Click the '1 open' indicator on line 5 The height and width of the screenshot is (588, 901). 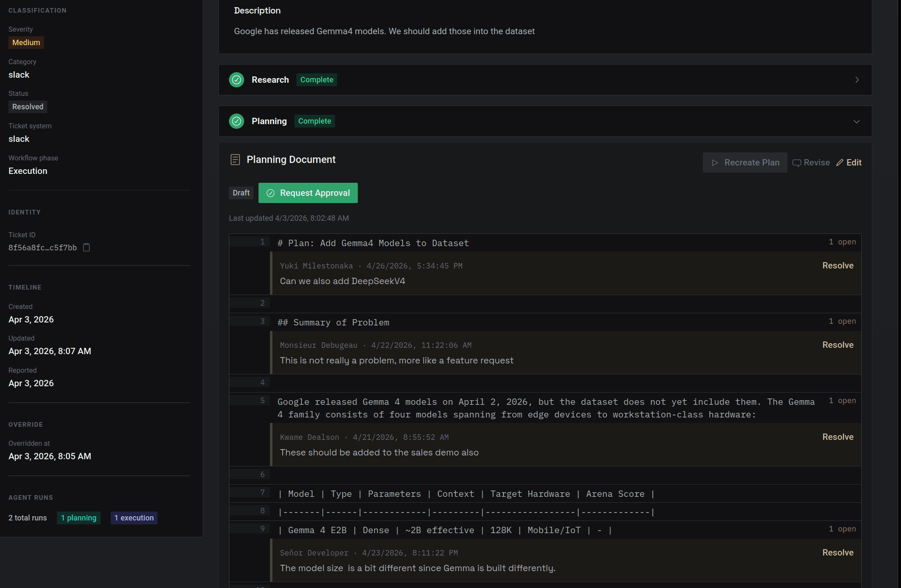(x=842, y=401)
